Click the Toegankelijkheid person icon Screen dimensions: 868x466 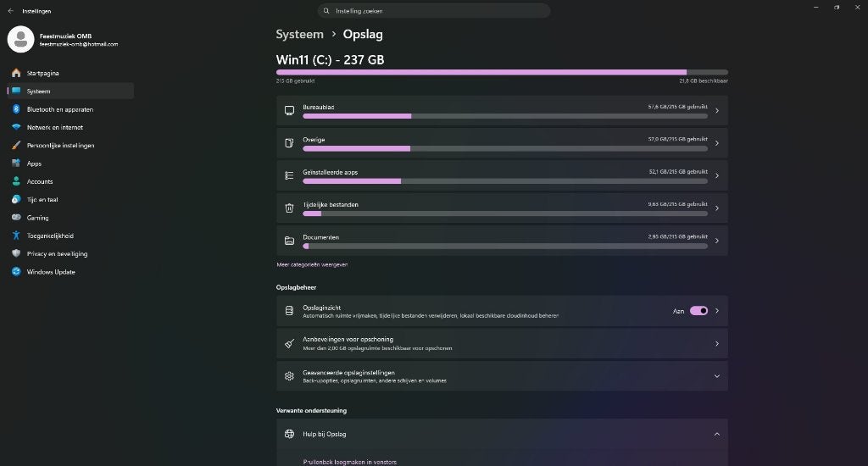16,236
